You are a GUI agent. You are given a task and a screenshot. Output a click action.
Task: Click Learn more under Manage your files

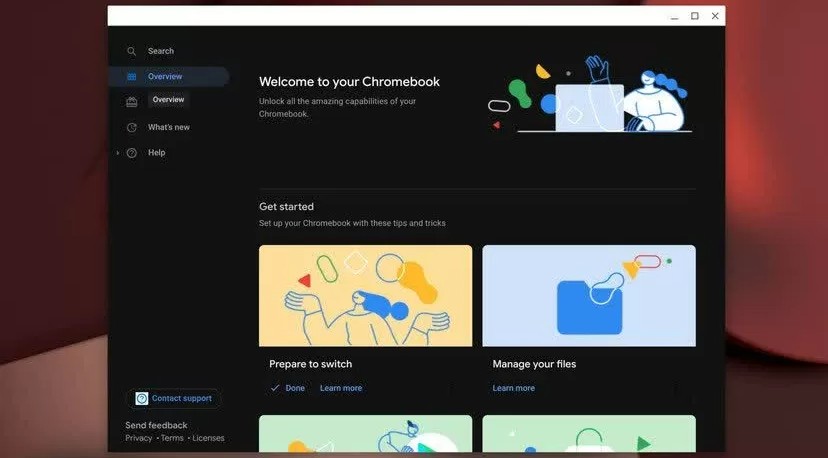coord(513,388)
